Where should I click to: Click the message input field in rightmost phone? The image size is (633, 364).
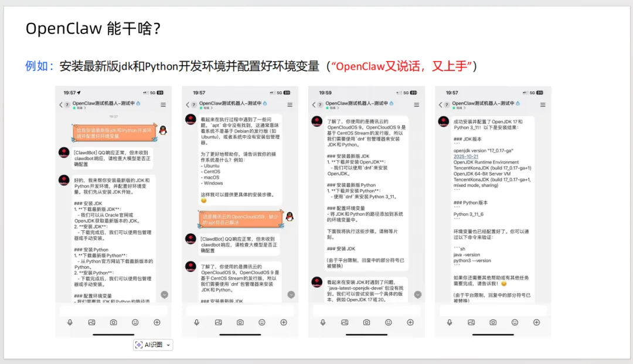point(493,310)
